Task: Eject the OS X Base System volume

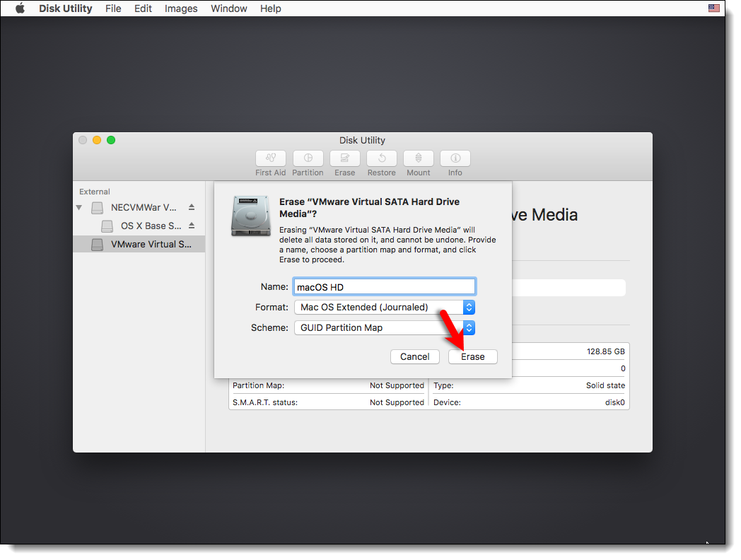Action: (x=192, y=226)
